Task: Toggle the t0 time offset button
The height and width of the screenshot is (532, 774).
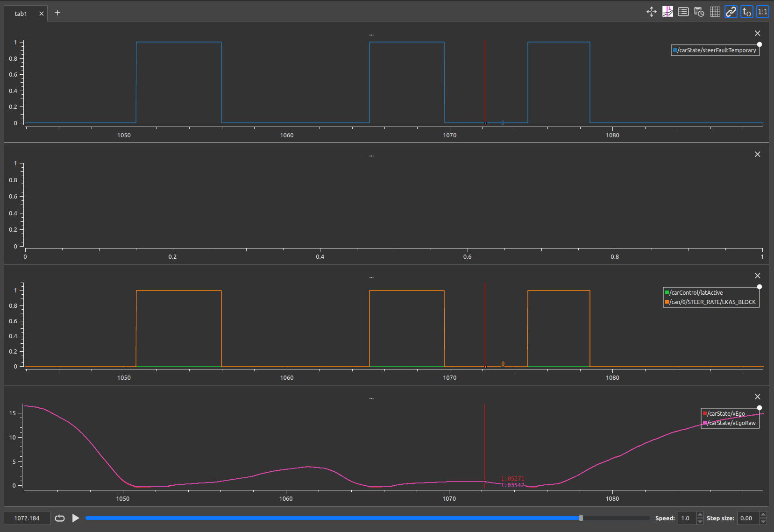Action: click(x=747, y=12)
